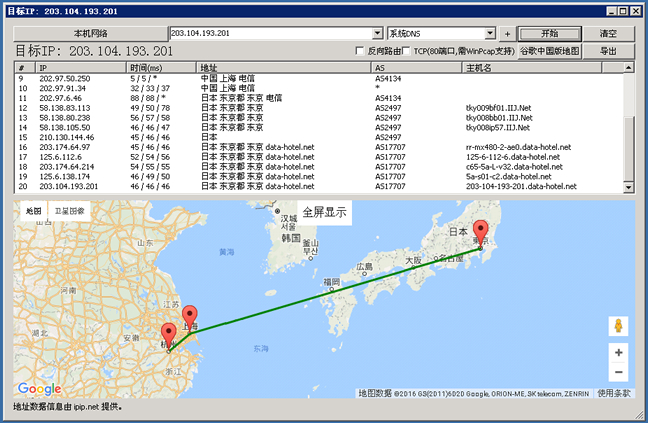The image size is (648, 423).
Task: Click the red marker over Tokyo
Action: (x=480, y=231)
